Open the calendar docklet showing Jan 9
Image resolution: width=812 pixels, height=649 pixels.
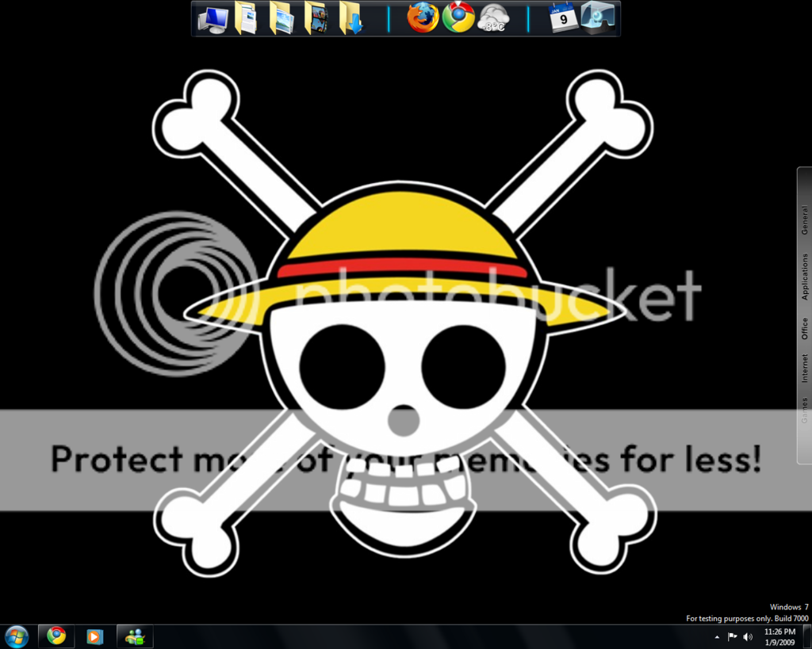coord(563,17)
